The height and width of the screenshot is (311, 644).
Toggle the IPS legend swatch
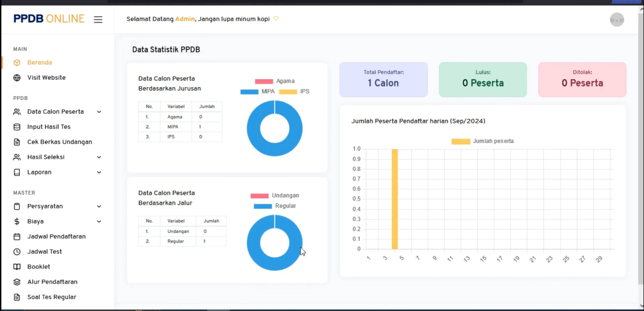(x=288, y=92)
